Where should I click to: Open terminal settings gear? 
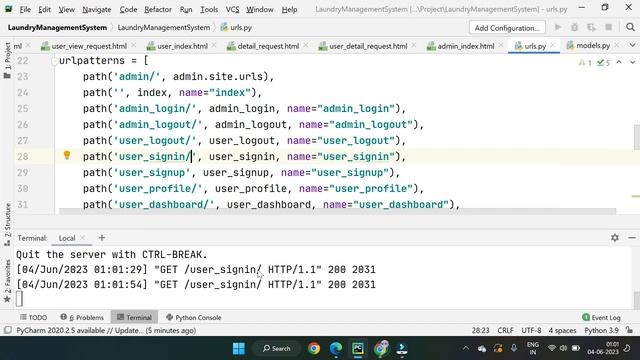coord(615,238)
